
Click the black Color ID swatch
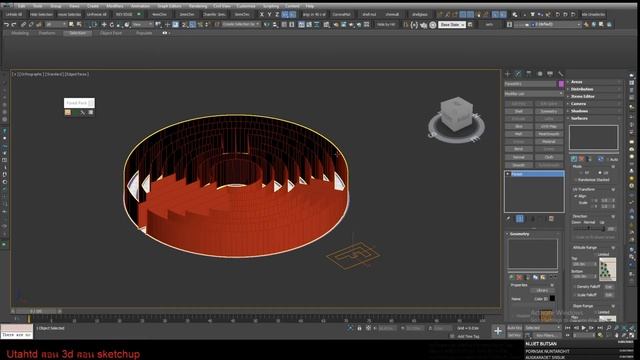(x=552, y=299)
